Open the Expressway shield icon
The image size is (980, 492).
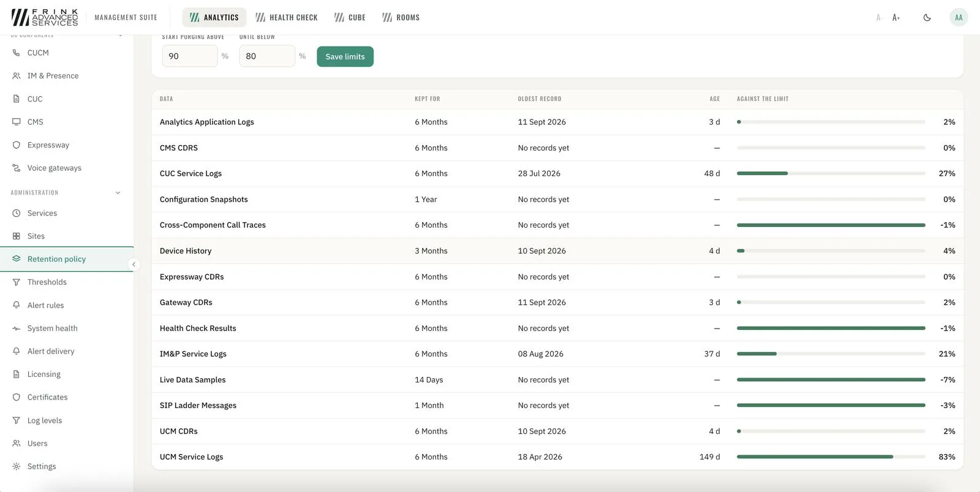coord(17,145)
